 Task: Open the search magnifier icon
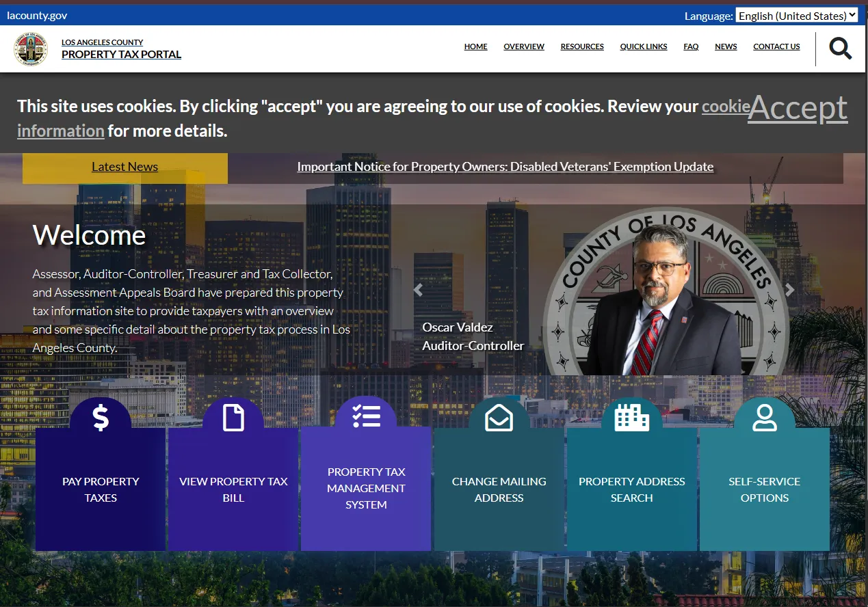point(840,49)
